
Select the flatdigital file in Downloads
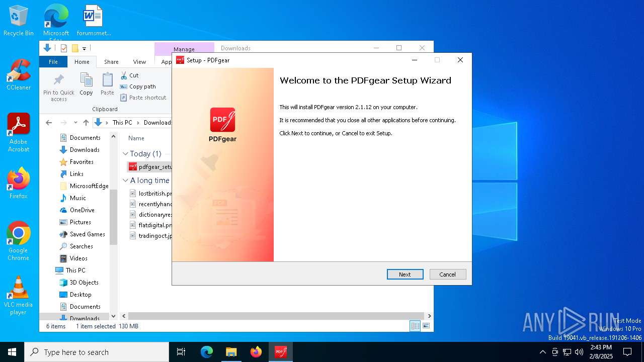[150, 225]
